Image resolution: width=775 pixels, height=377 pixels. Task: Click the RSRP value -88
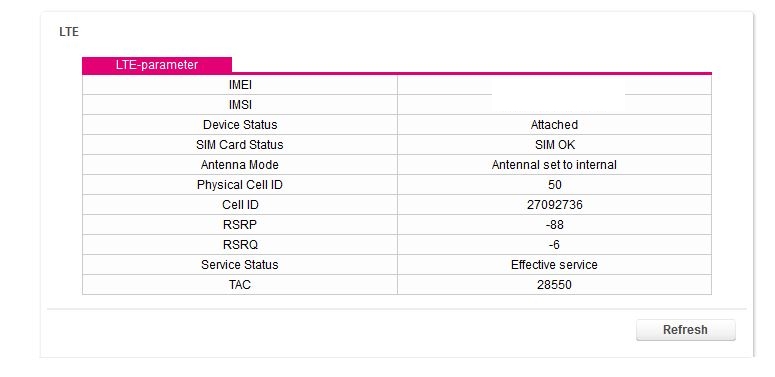[x=555, y=225]
